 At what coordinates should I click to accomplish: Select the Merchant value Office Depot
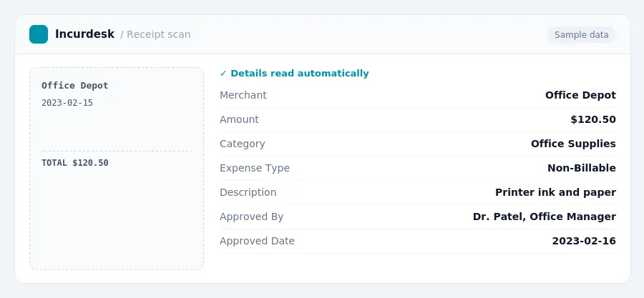580,95
